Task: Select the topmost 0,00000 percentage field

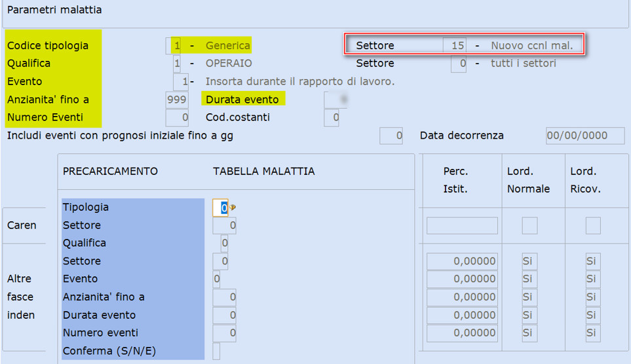Action: [462, 261]
